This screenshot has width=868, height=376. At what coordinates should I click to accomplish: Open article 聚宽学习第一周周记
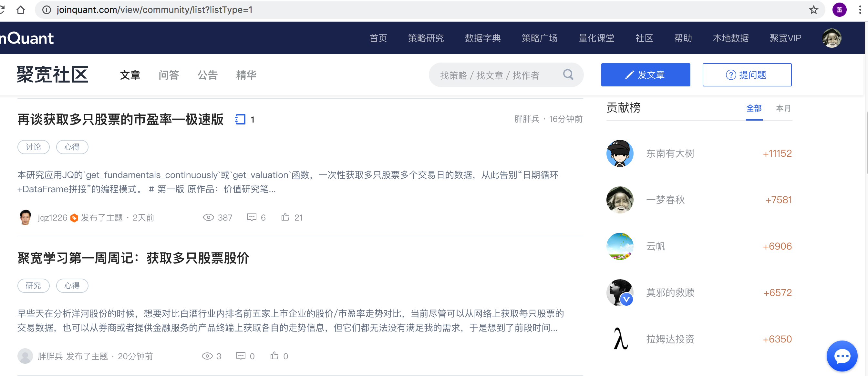tap(133, 258)
